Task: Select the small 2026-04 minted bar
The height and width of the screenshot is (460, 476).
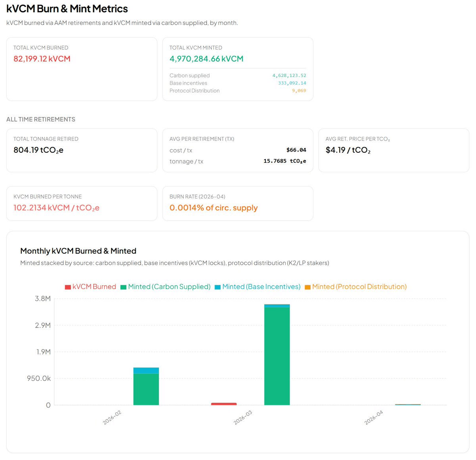Action: [x=408, y=404]
